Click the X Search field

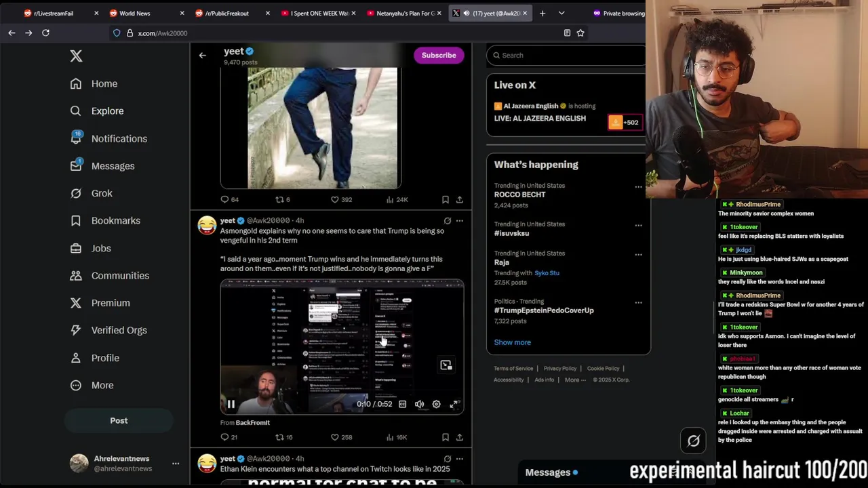pyautogui.click(x=566, y=56)
